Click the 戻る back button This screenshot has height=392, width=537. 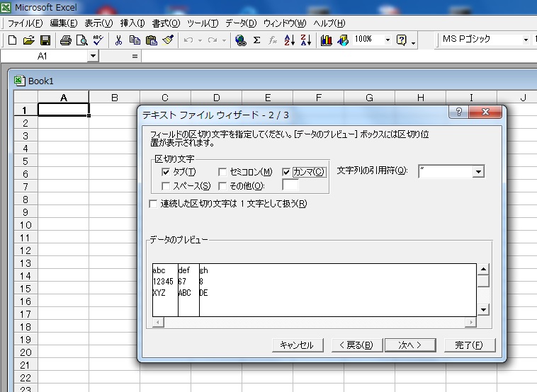pyautogui.click(x=356, y=345)
